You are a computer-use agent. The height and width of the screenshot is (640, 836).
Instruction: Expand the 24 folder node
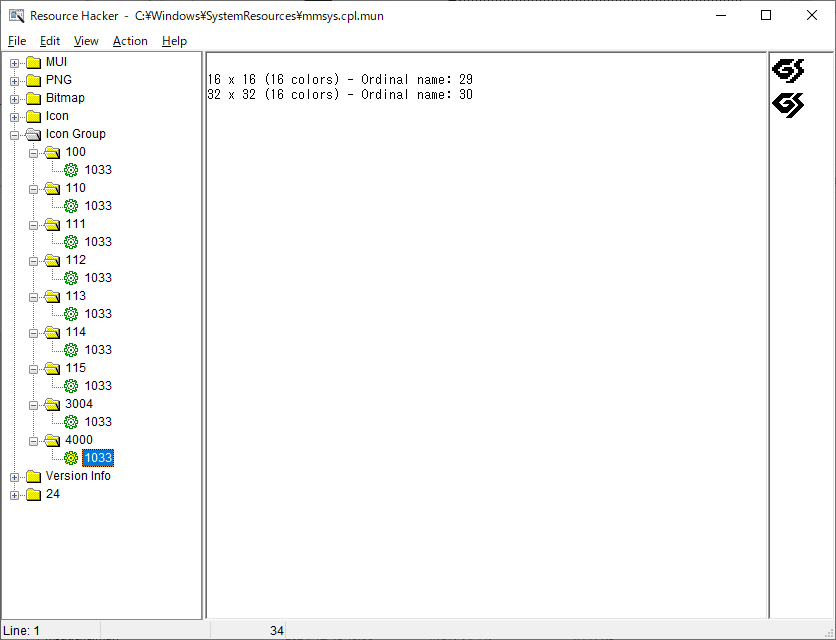point(14,495)
